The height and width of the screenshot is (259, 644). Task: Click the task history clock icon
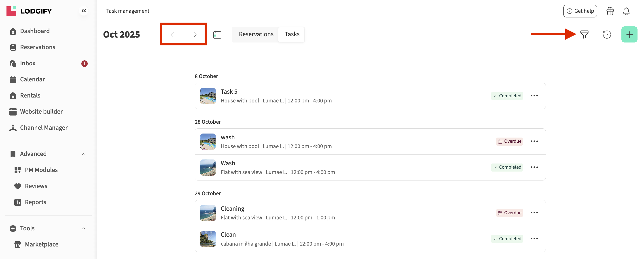pos(607,34)
